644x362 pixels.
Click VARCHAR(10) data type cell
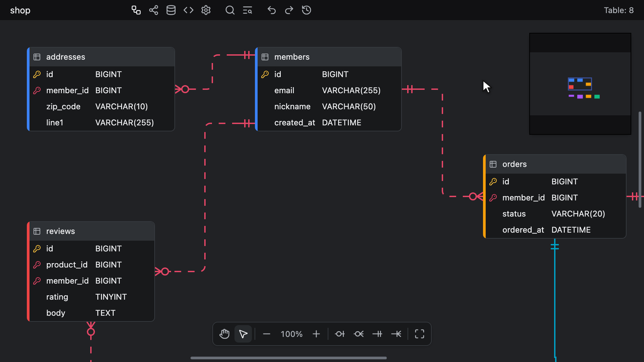[x=121, y=107]
